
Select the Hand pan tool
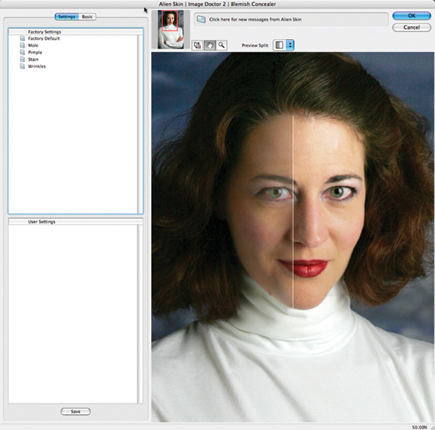(x=210, y=45)
